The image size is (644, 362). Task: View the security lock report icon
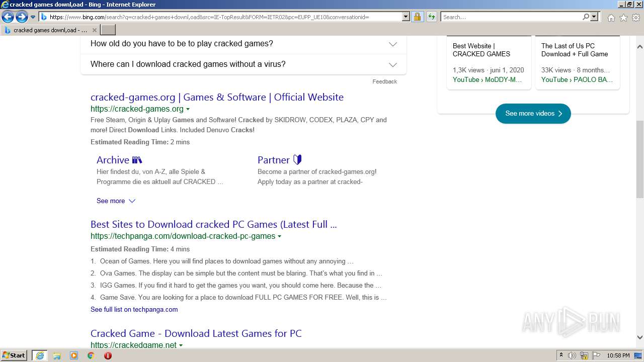click(x=417, y=17)
